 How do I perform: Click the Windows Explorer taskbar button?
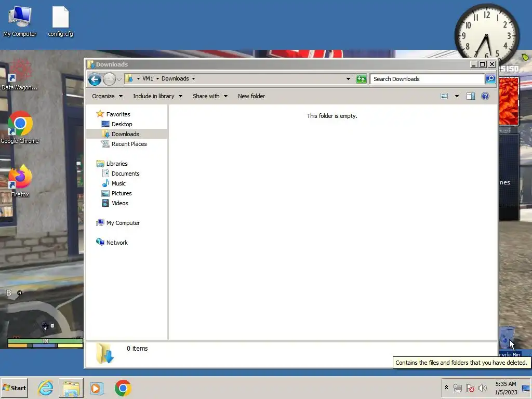(x=71, y=388)
